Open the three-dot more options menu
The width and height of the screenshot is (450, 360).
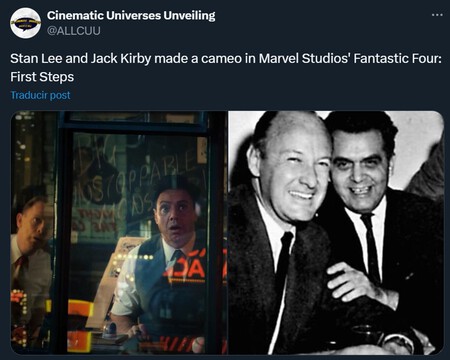[x=437, y=15]
